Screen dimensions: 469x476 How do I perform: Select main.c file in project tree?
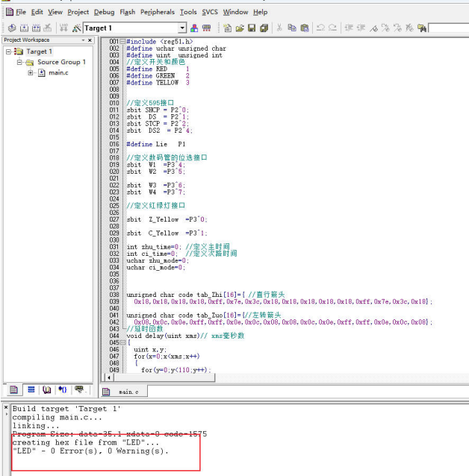[x=58, y=73]
